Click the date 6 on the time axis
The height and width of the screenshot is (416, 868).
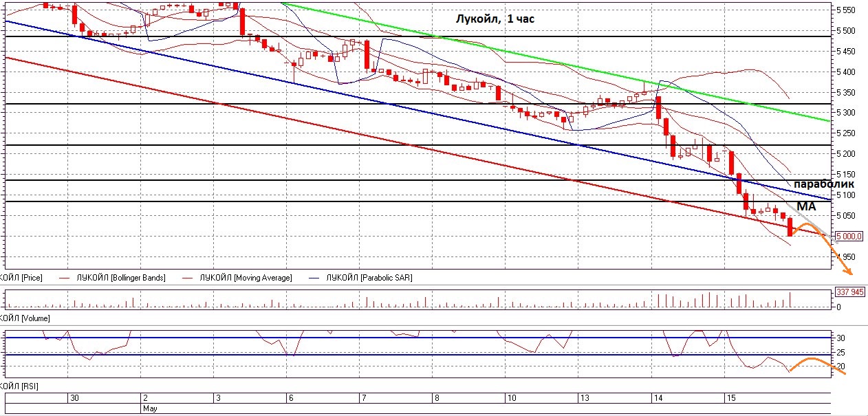click(290, 398)
